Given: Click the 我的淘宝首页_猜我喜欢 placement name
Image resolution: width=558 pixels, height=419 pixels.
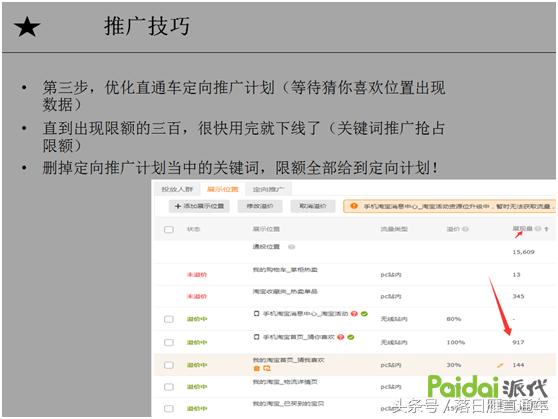Looking at the screenshot, I should click(289, 360).
